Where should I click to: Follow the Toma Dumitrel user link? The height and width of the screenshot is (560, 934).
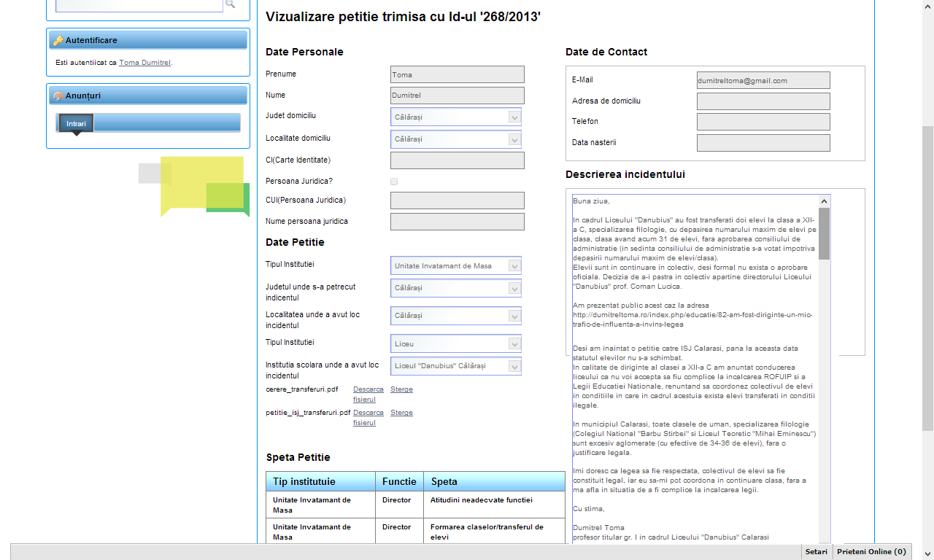(144, 63)
